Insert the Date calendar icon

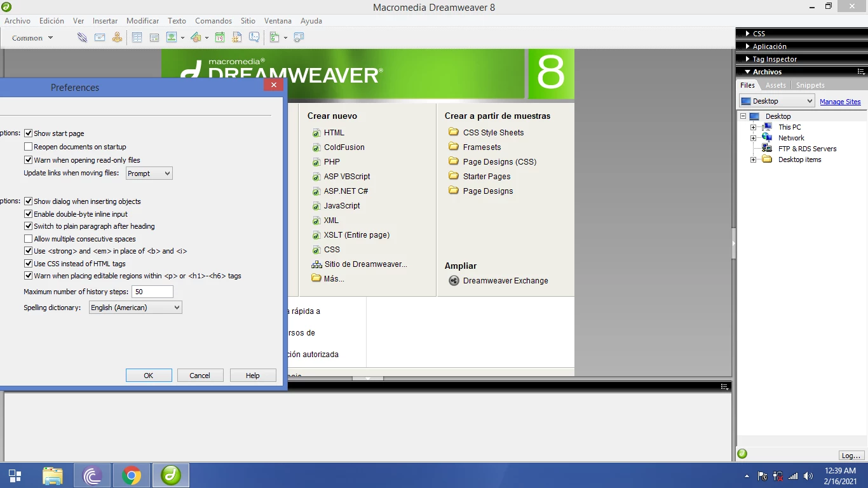coord(220,37)
